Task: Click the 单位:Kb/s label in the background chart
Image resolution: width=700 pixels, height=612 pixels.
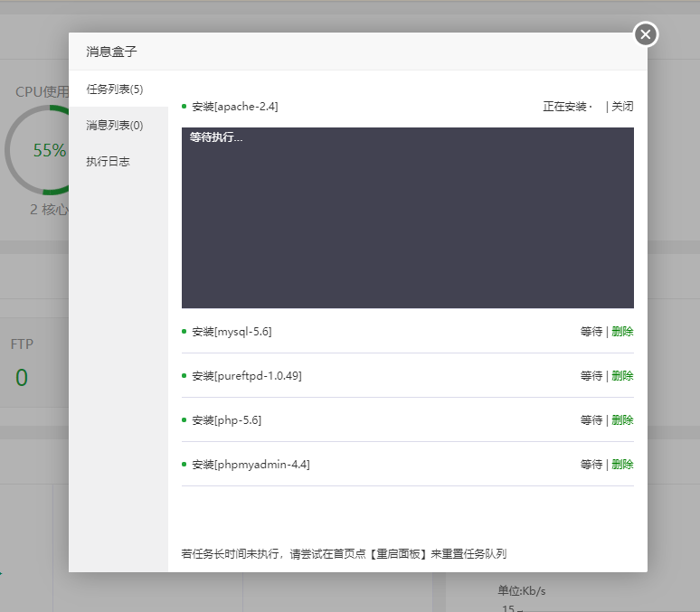Action: click(522, 591)
